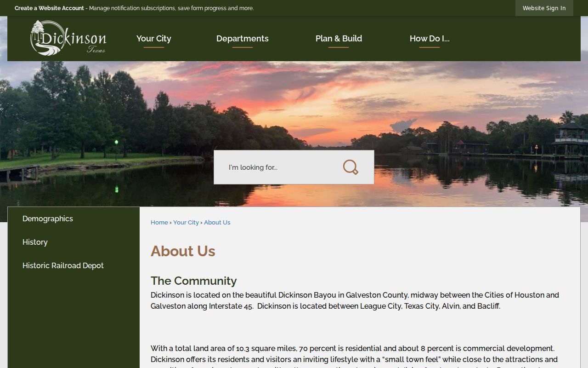The image size is (588, 368).
Task: Click the Dickinson Texas logo
Action: pos(68,38)
